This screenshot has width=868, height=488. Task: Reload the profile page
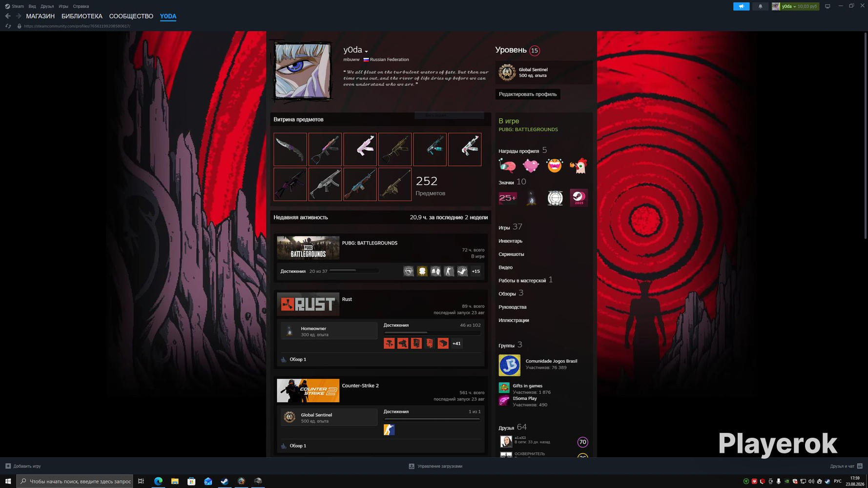pyautogui.click(x=8, y=26)
